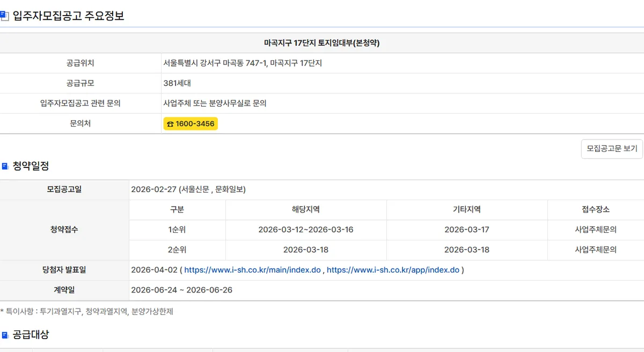Click the 문의처 row label
The width and height of the screenshot is (644, 352).
click(x=80, y=123)
